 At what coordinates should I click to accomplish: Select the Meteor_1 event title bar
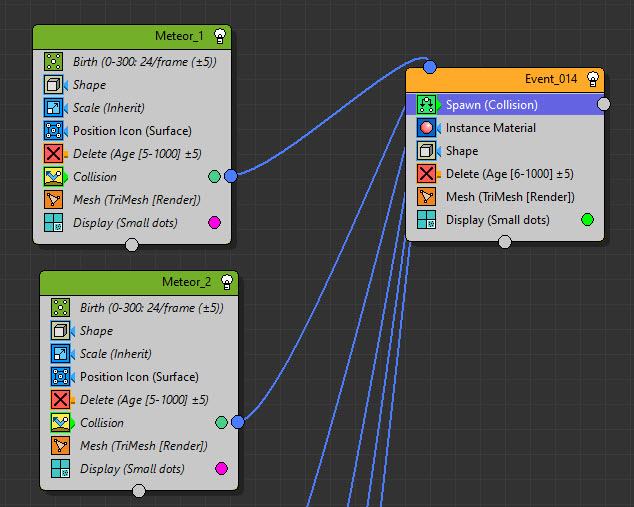click(x=132, y=37)
